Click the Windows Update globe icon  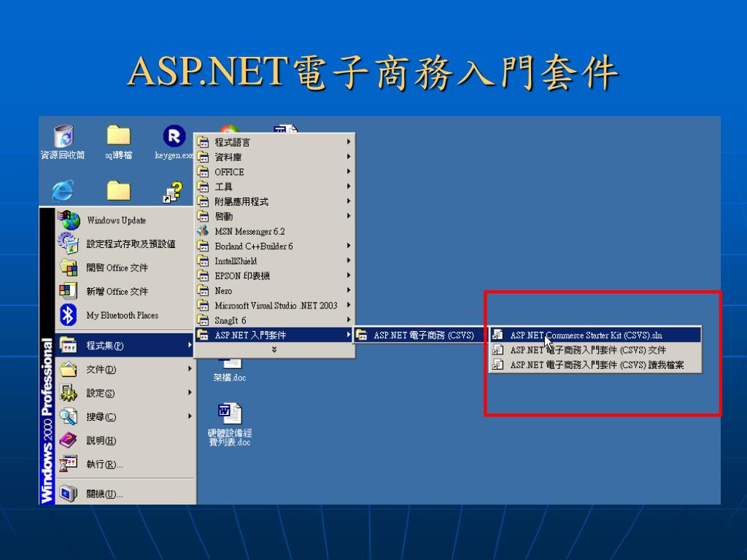[69, 220]
